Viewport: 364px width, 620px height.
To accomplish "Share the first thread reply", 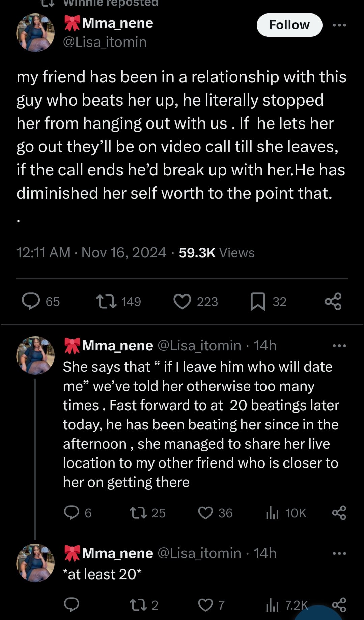I will [x=339, y=513].
